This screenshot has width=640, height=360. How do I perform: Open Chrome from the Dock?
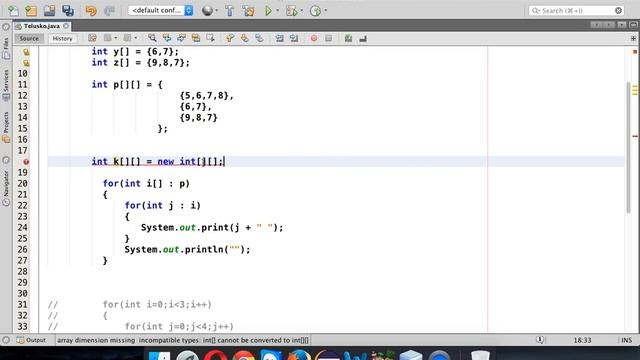coord(243,354)
